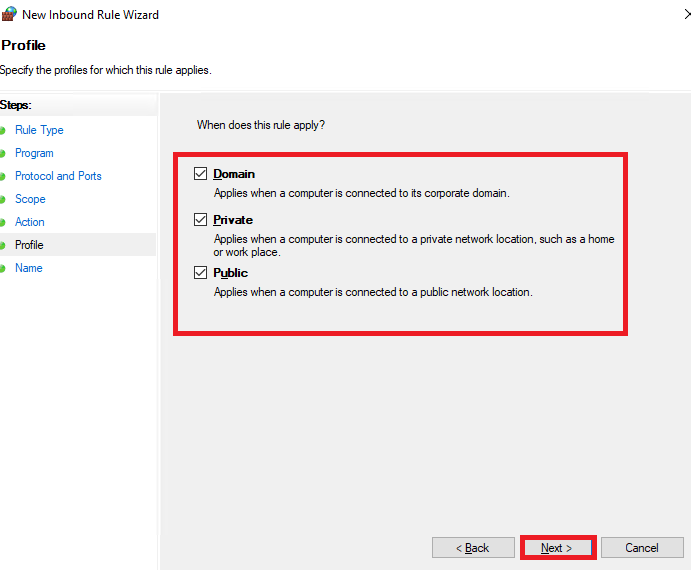Go to the Name step

pos(29,268)
